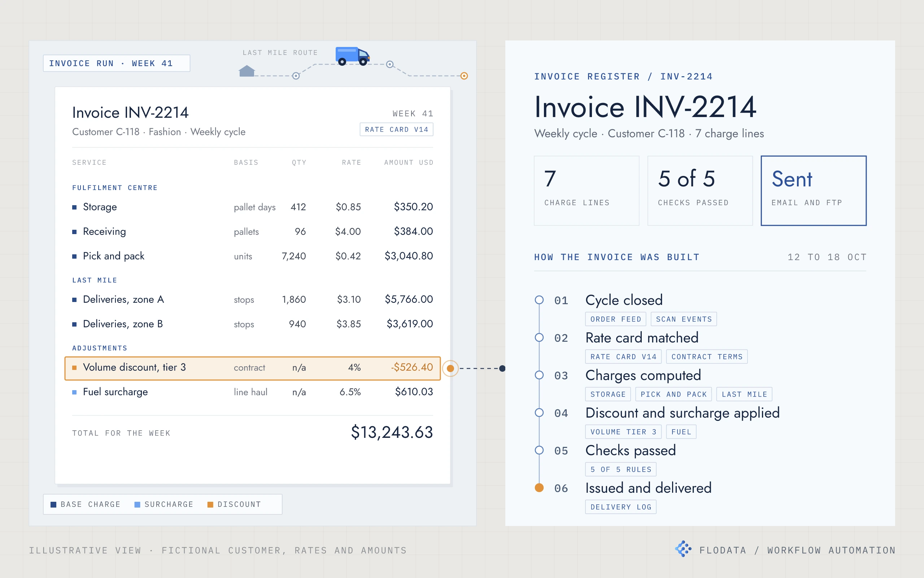
Task: Click the STORAGE tag under Charges computed
Action: click(x=608, y=394)
